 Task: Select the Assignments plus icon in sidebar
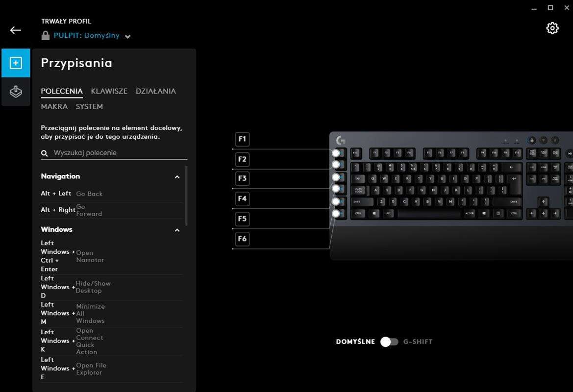16,63
